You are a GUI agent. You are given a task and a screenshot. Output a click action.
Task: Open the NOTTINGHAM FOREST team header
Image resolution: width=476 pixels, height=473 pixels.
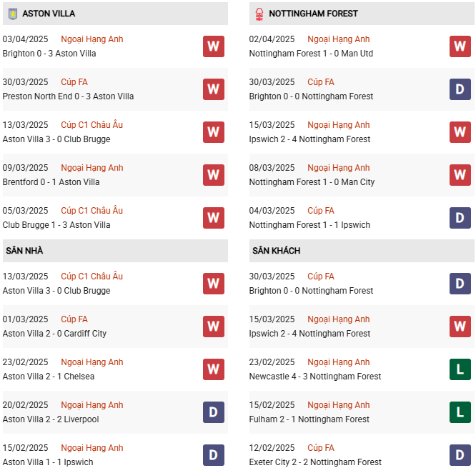pos(313,14)
